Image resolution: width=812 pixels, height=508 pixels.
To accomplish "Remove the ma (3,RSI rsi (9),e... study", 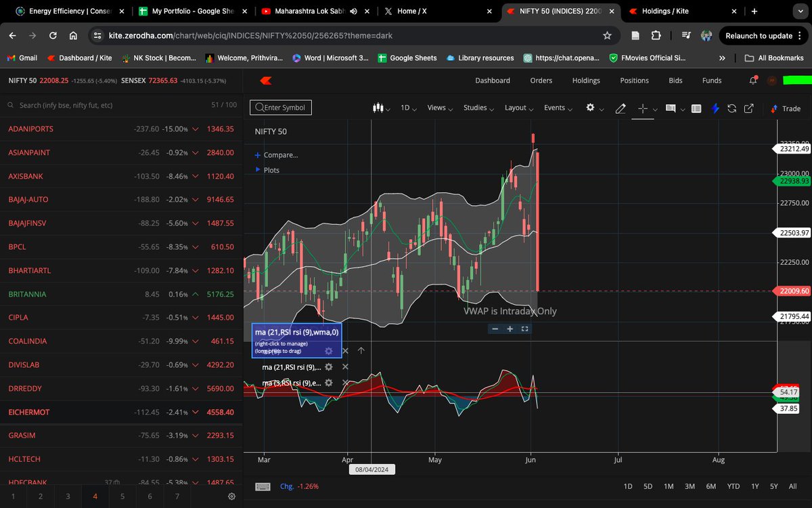I will coord(345,383).
